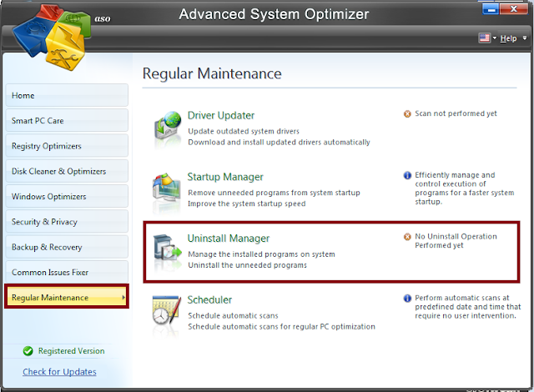Click the green Registered Version checkmark icon
Image resolution: width=534 pixels, height=392 pixels.
pos(28,351)
